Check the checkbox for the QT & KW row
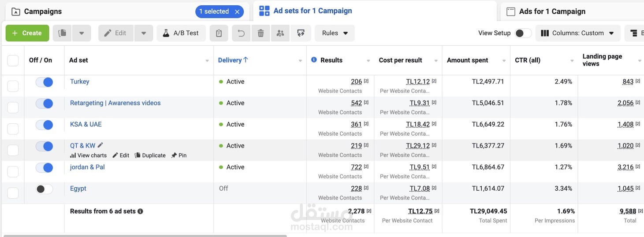The image size is (644, 237). pyautogui.click(x=13, y=150)
